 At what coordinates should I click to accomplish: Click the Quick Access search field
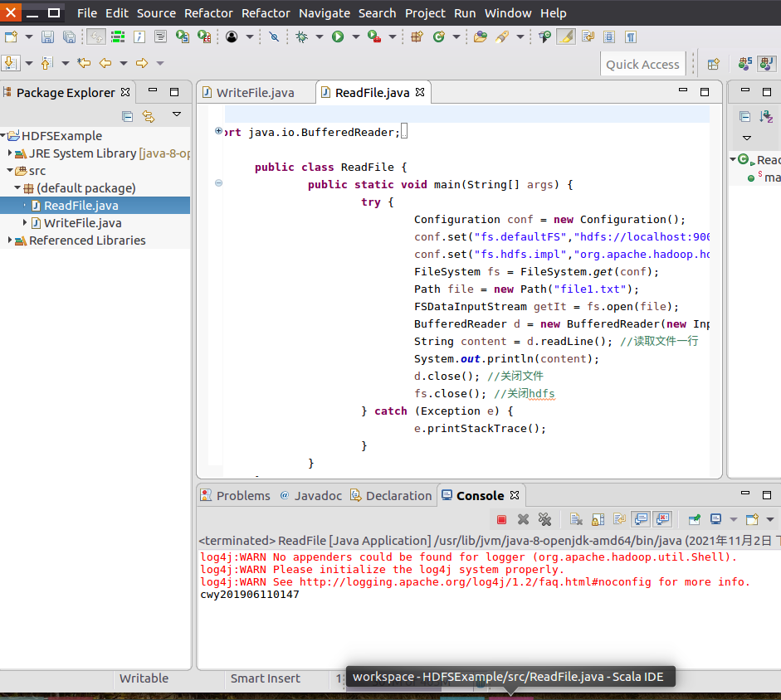tap(642, 64)
